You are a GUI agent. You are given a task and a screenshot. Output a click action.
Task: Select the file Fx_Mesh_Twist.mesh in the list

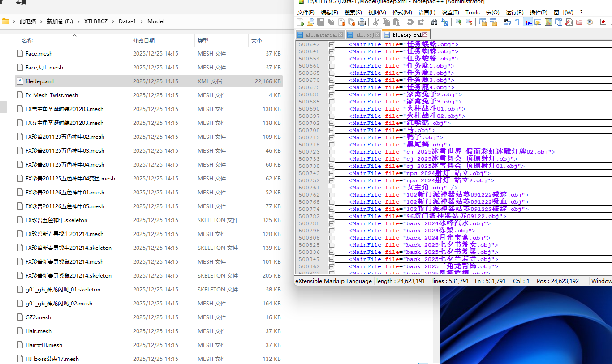52,95
